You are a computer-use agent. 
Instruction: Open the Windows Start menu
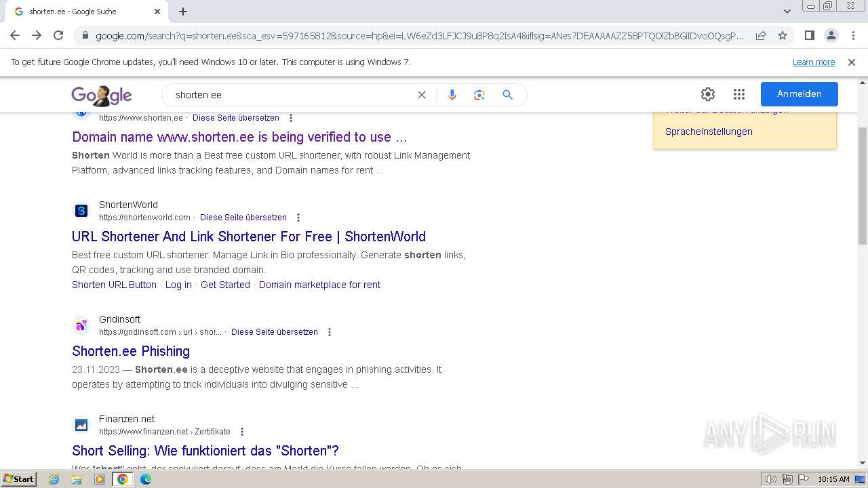[19, 479]
